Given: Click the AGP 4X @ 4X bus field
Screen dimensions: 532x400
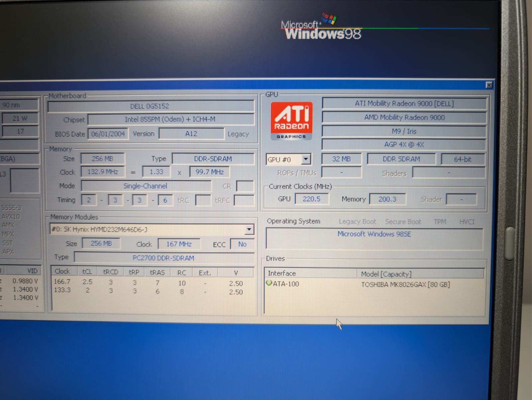Looking at the screenshot, I should coord(404,145).
